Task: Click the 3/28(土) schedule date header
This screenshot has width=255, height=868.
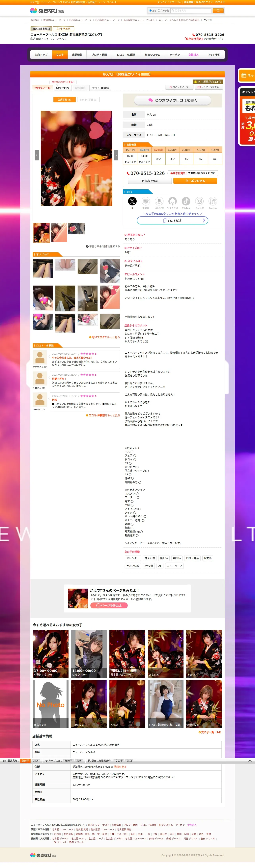Action: point(144,150)
